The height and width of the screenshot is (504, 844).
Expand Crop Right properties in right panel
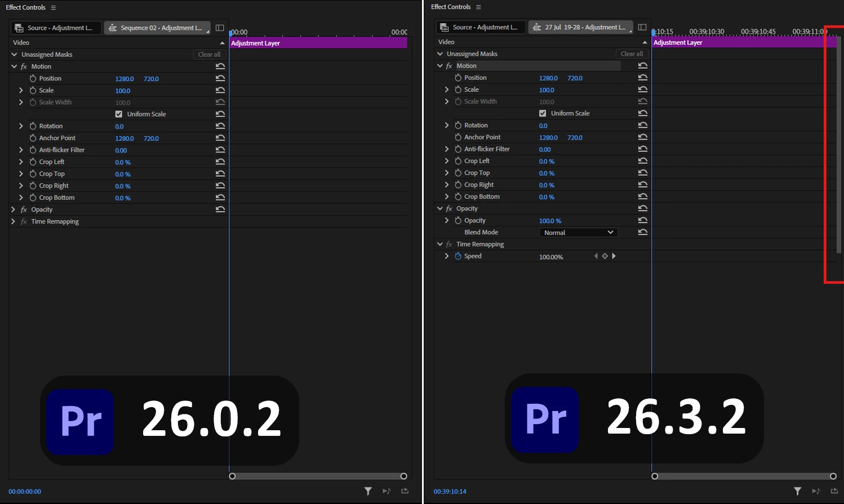[x=447, y=185]
